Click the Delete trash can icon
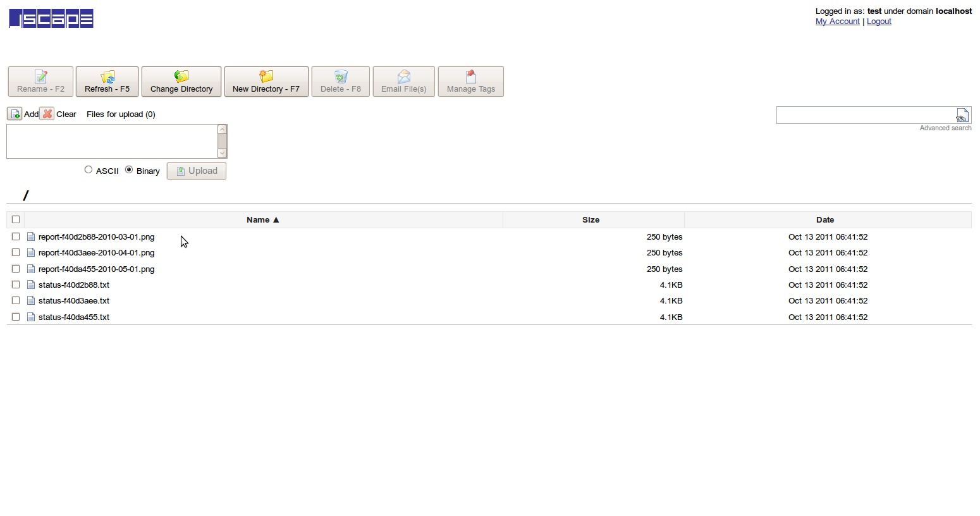The height and width of the screenshot is (516, 980). (x=340, y=78)
